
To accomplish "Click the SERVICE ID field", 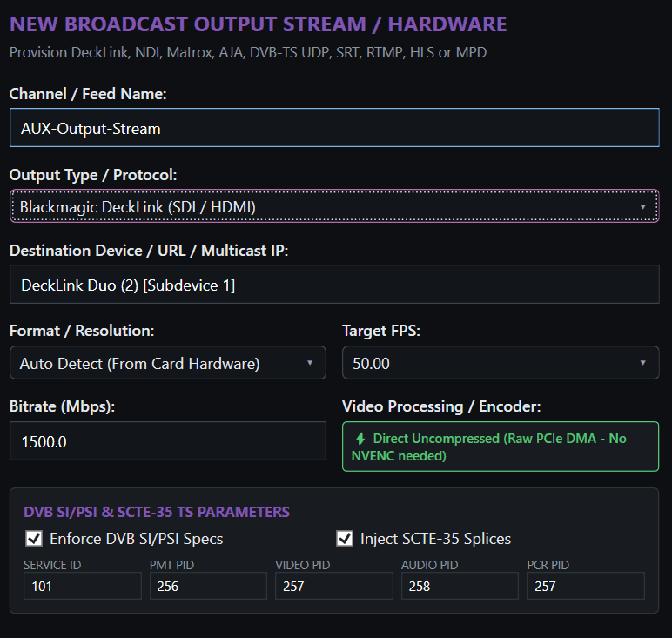I will tap(83, 586).
